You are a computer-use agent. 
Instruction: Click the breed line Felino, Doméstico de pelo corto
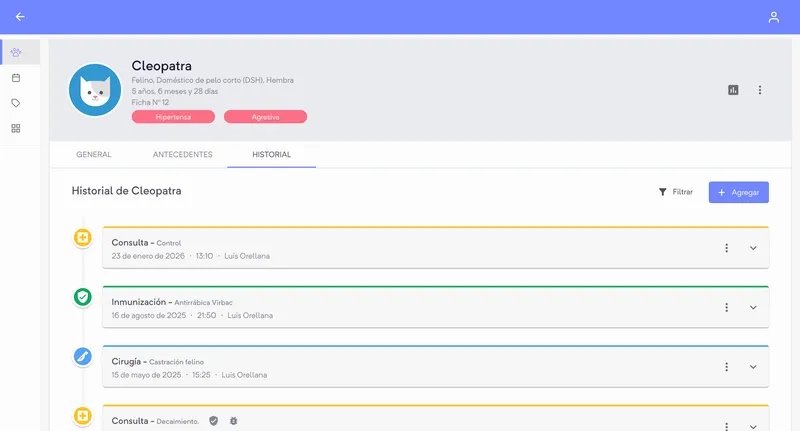pos(213,80)
